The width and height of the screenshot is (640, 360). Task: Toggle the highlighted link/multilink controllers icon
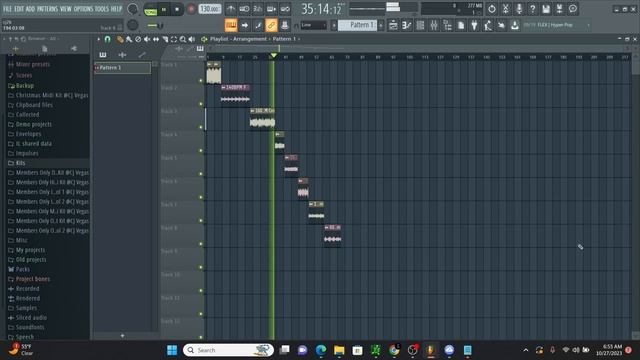(271, 25)
